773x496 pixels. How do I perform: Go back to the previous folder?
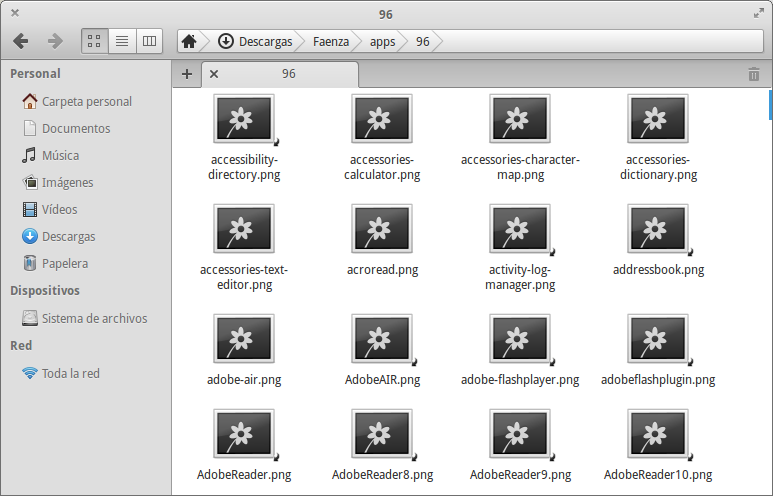[x=21, y=41]
